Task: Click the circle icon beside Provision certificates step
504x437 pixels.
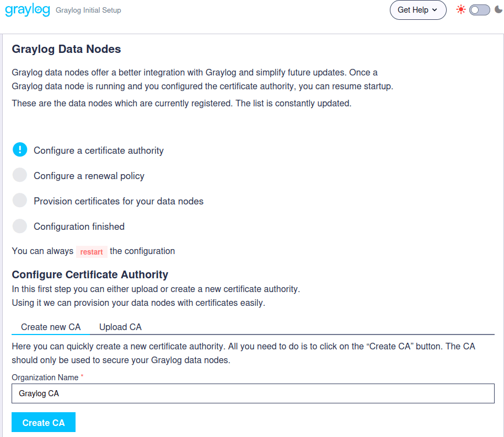Action: pos(19,200)
